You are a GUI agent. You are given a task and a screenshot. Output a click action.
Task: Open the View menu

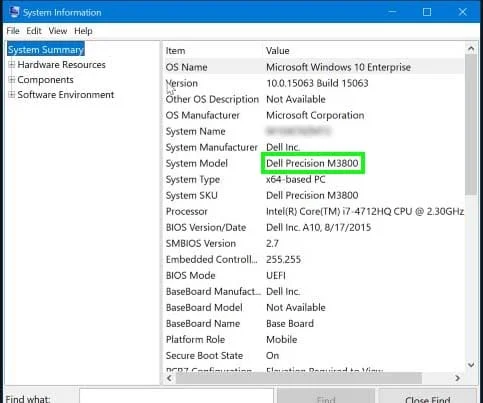58,31
